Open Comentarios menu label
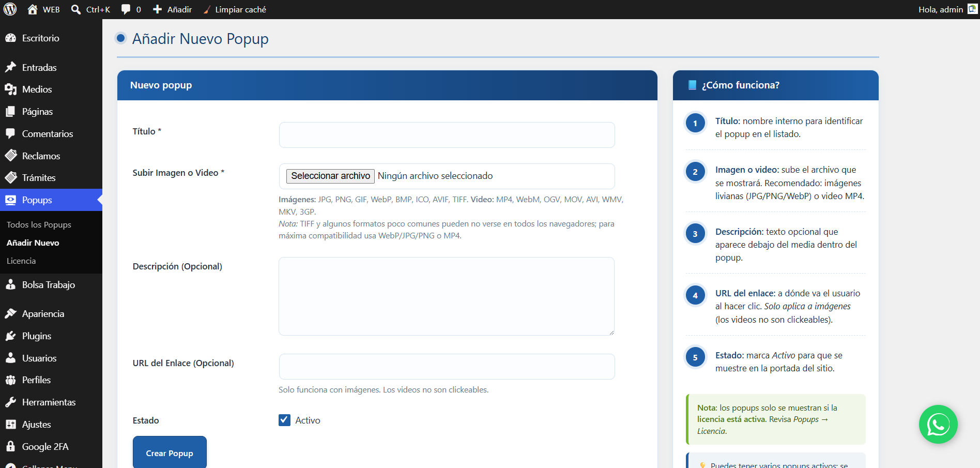980x468 pixels. [x=48, y=133]
